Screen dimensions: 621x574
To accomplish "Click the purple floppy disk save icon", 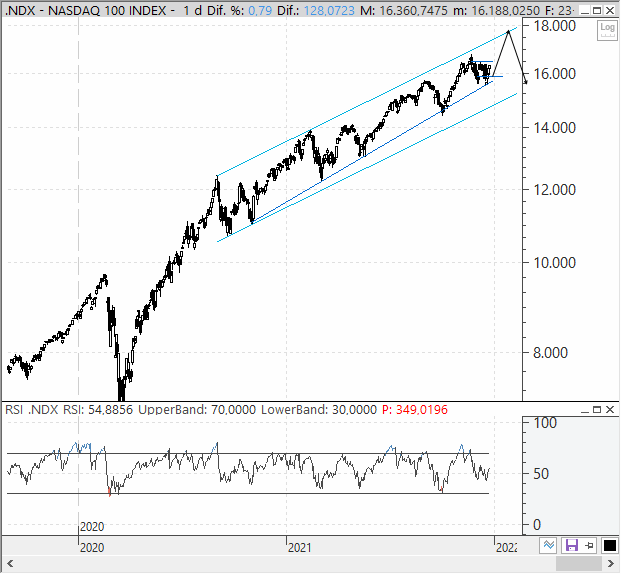I will pos(571,545).
